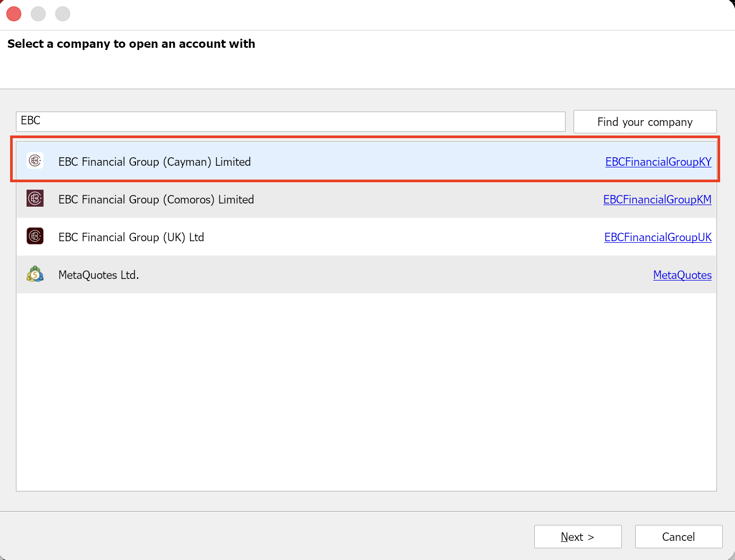
Task: Select EBC Financial Group (UK) Ltd
Action: (x=366, y=236)
